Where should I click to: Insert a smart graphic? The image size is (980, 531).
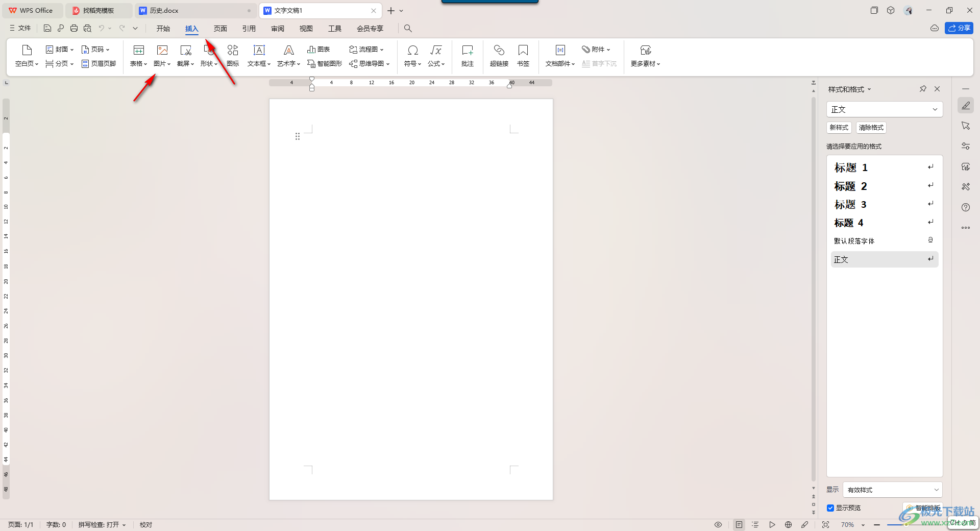325,64
